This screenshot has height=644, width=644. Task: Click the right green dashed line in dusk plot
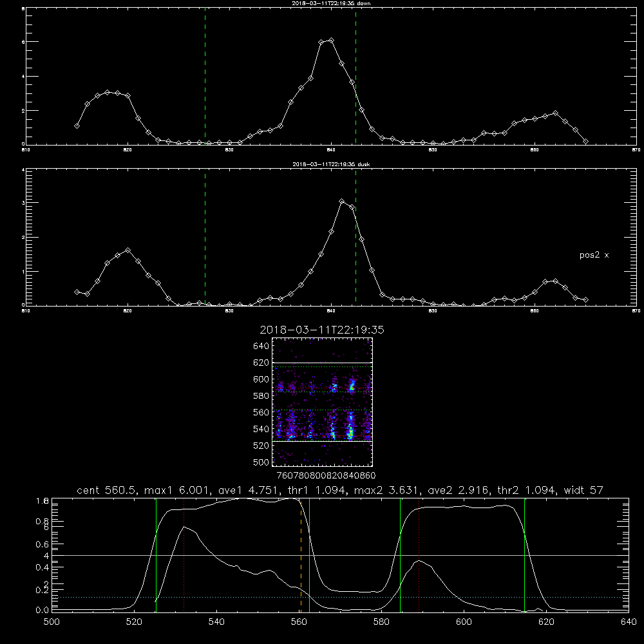355,237
